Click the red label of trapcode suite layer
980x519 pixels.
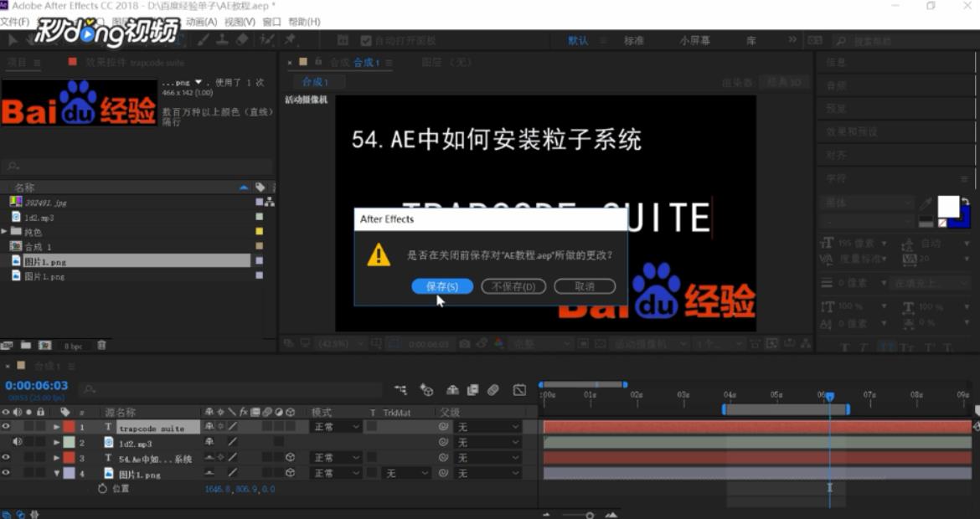coord(69,427)
